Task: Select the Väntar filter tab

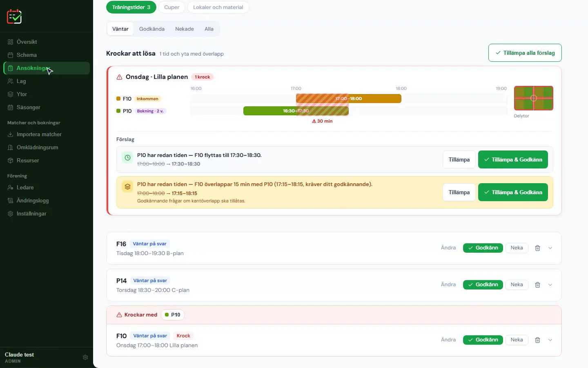Action: click(120, 29)
